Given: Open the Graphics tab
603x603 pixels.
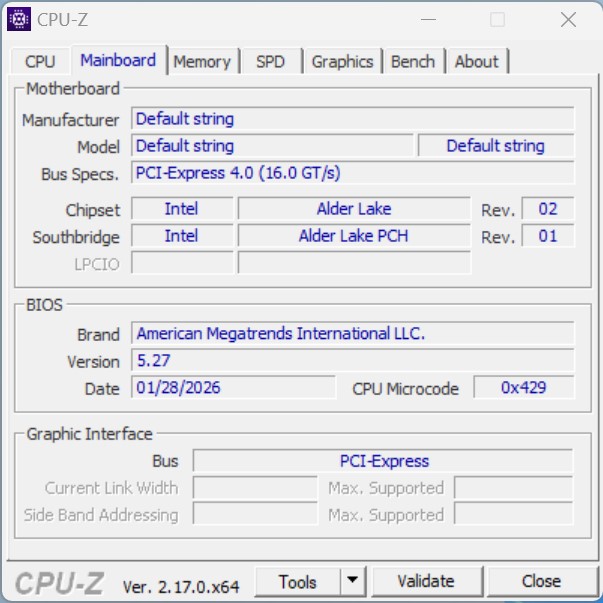Looking at the screenshot, I should pos(342,61).
